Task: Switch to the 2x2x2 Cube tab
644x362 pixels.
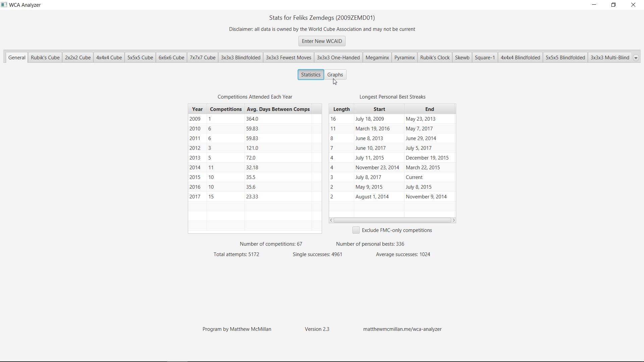Action: tap(78, 58)
